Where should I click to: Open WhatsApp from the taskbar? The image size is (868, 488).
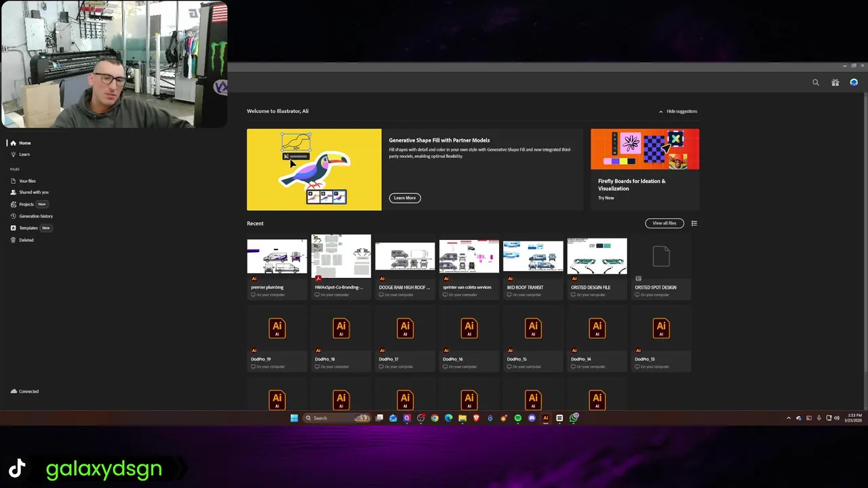574,418
